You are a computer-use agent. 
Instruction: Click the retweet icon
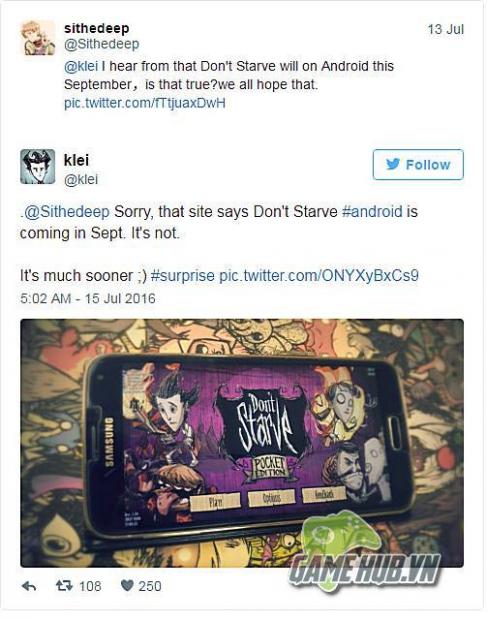(64, 585)
